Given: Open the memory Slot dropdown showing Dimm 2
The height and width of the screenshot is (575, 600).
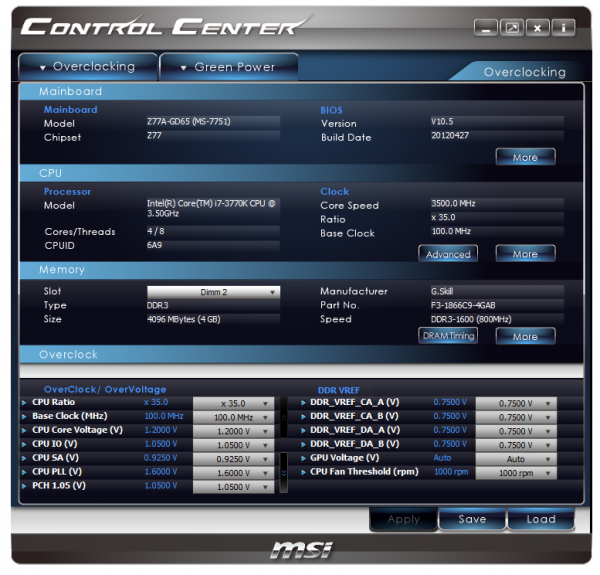Looking at the screenshot, I should coord(213,292).
